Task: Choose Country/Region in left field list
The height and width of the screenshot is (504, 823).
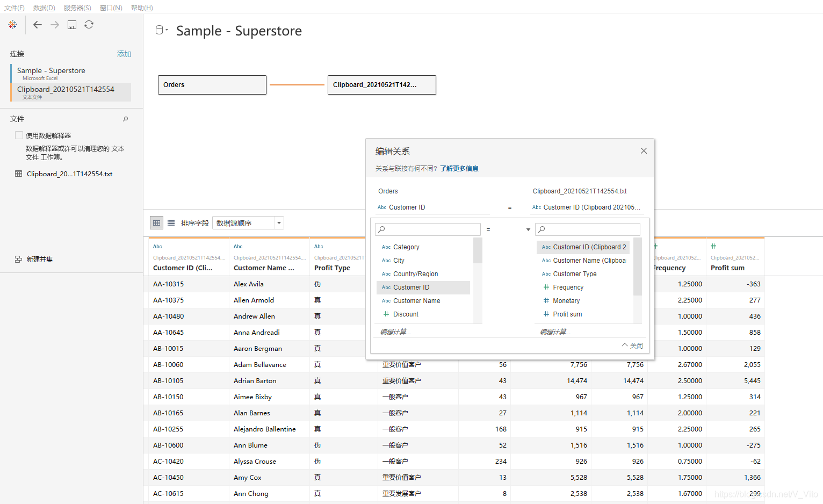Action: coord(423,274)
